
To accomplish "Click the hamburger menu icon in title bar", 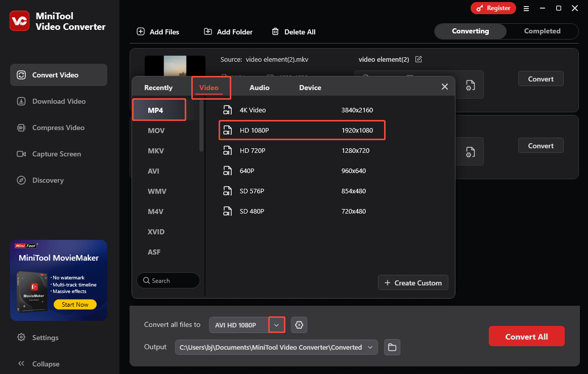I will 526,8.
